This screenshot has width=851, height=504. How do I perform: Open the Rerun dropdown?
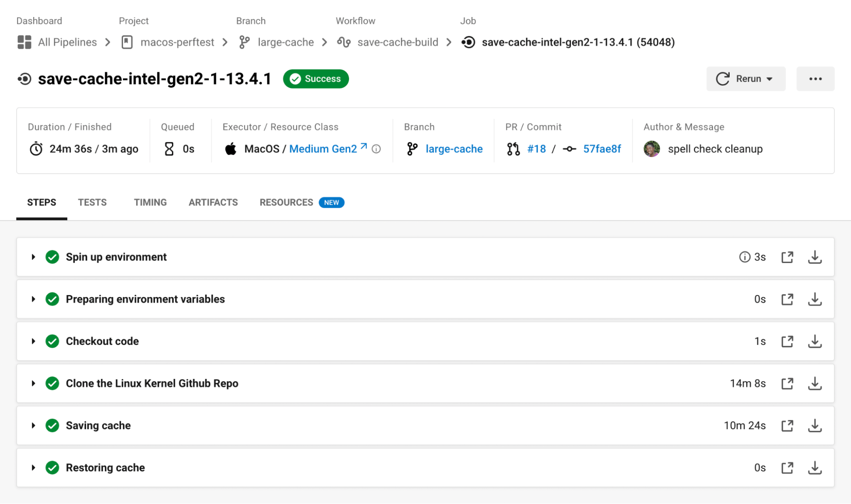click(x=746, y=79)
